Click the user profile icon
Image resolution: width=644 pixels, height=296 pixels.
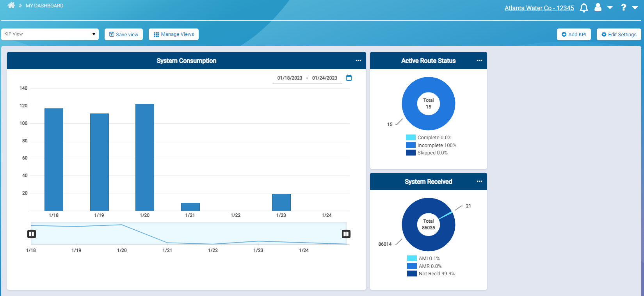click(x=598, y=7)
